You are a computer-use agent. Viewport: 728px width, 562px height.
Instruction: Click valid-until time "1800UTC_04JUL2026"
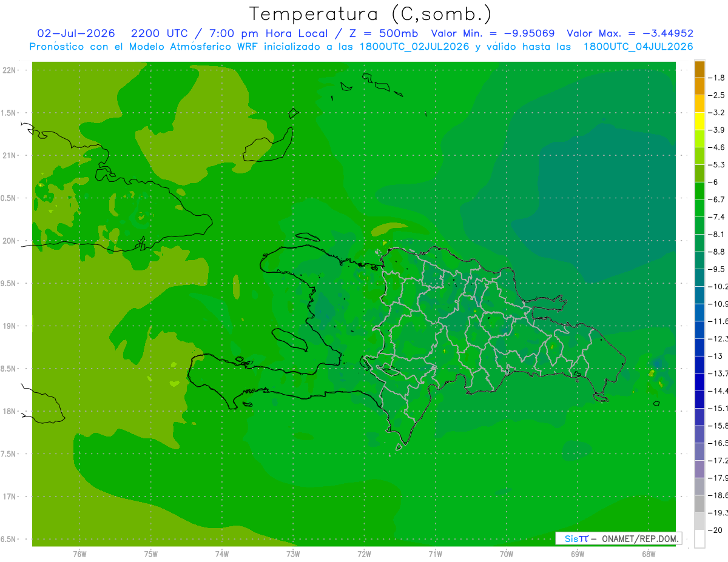(x=638, y=47)
